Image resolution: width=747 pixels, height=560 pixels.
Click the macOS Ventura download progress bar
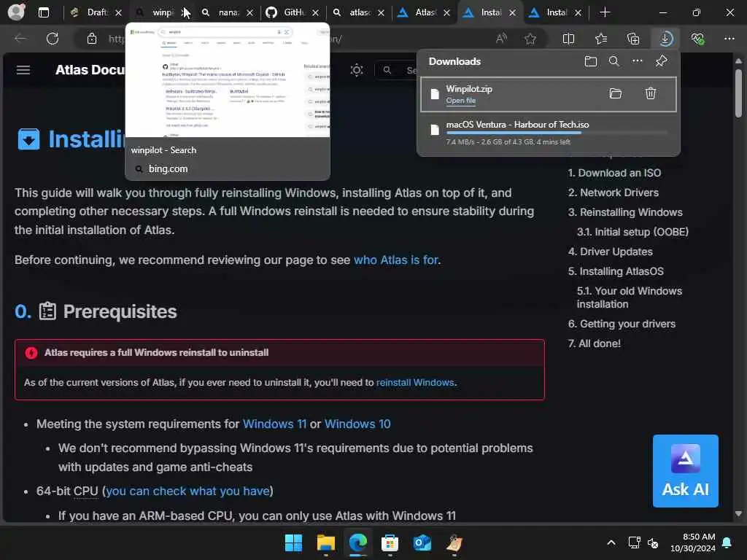pyautogui.click(x=557, y=133)
